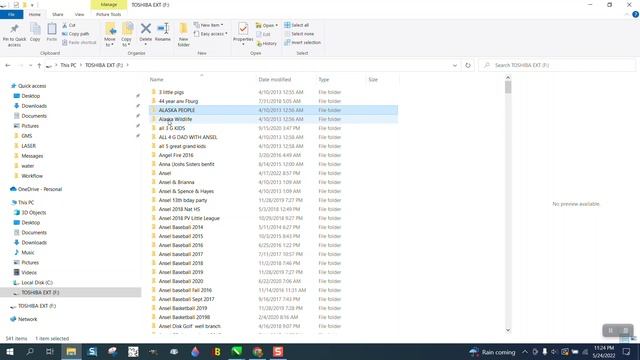
Task: Select 'Ansel Disk Golf well branch' folder
Action: click(189, 326)
